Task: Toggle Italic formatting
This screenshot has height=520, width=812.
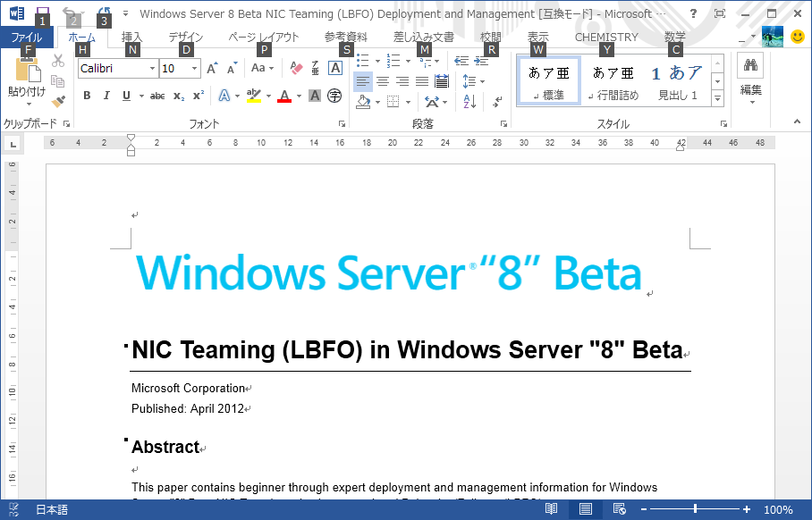Action: (106, 96)
